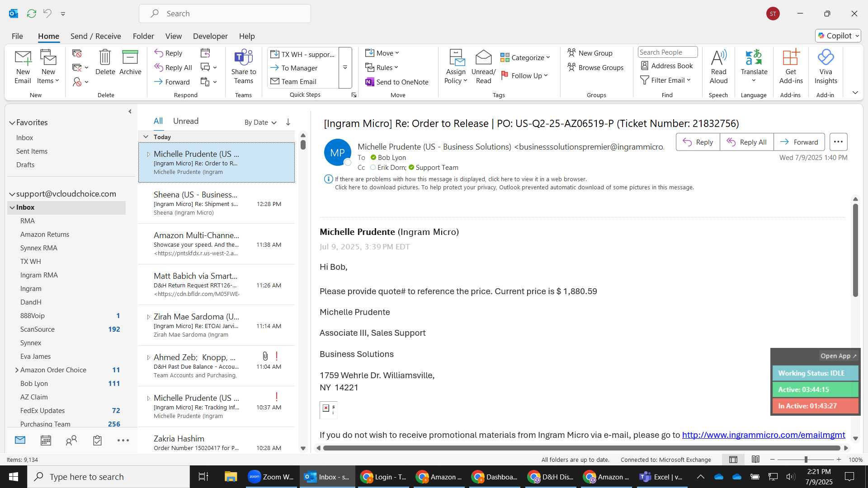This screenshot has height=488, width=868.
Task: Adjust zoom slider in status bar
Action: pos(806,460)
